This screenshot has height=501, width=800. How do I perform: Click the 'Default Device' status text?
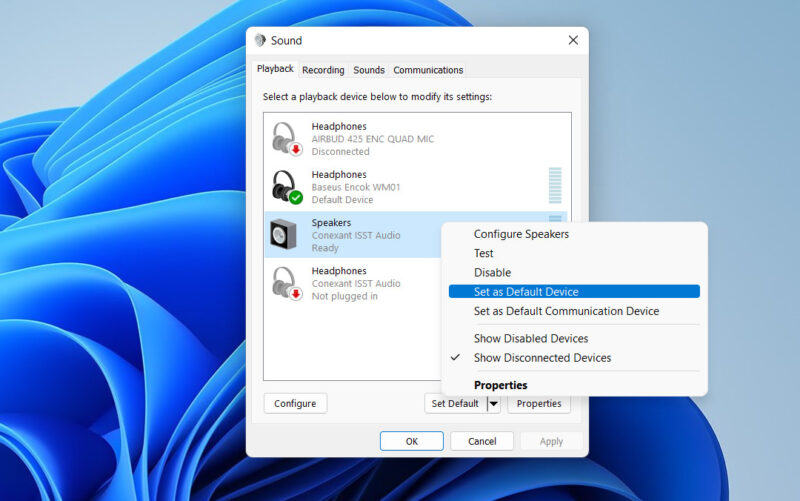(x=342, y=200)
